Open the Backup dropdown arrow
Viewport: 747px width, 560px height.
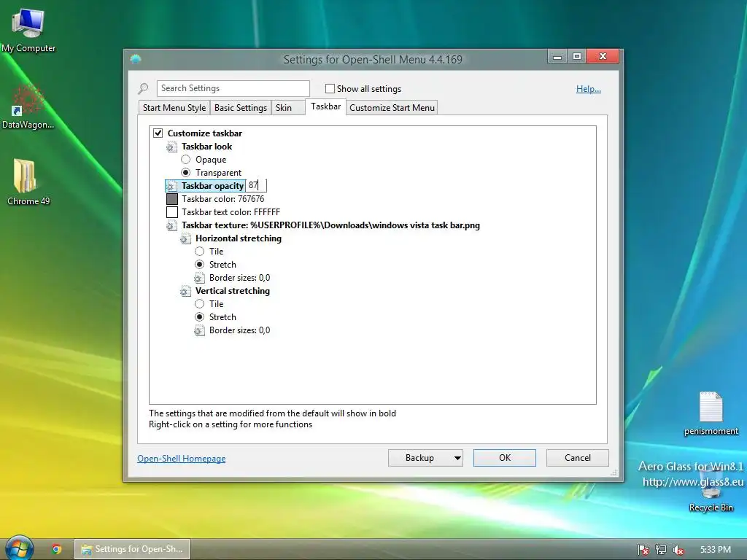coord(457,458)
